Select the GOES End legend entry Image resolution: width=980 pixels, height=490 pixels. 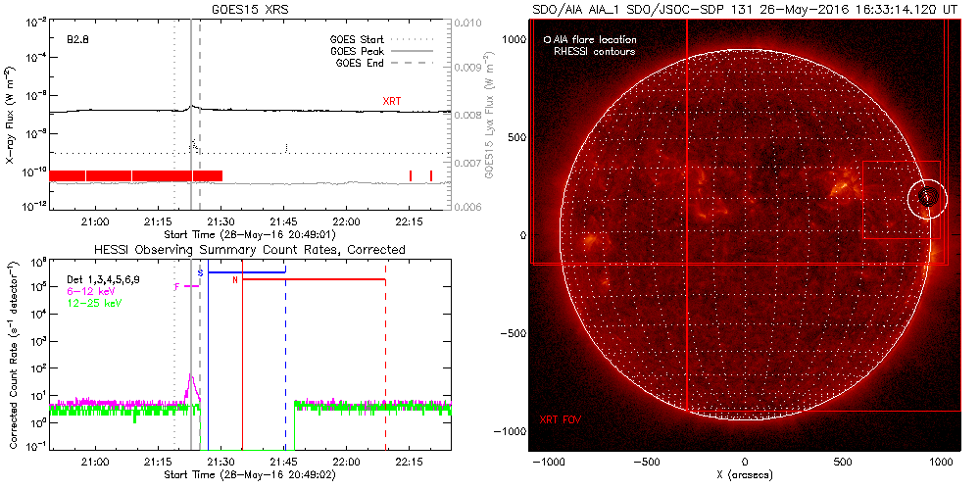356,62
